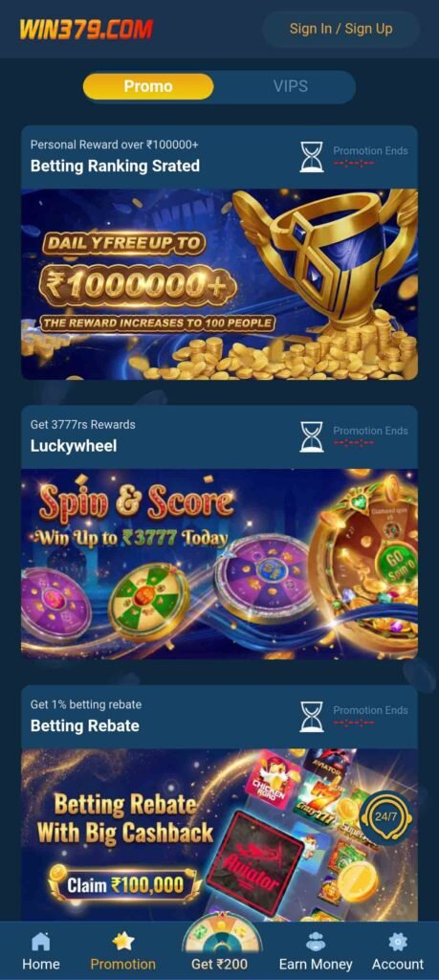Open the Daily Free ₹1000000+ trophy banner
439x980 pixels.
(x=220, y=283)
